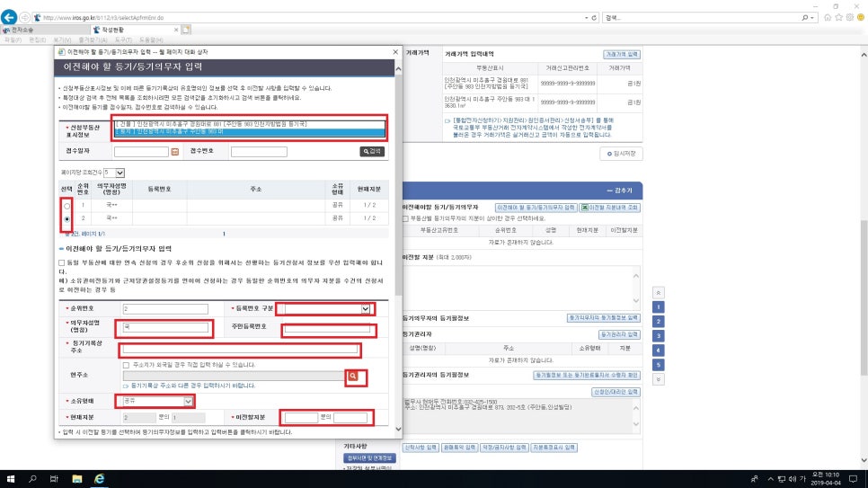Viewport: 868px width, 488px height.
Task: Check the 동일 부동산 연속 신청 checkbox
Action: (x=62, y=262)
